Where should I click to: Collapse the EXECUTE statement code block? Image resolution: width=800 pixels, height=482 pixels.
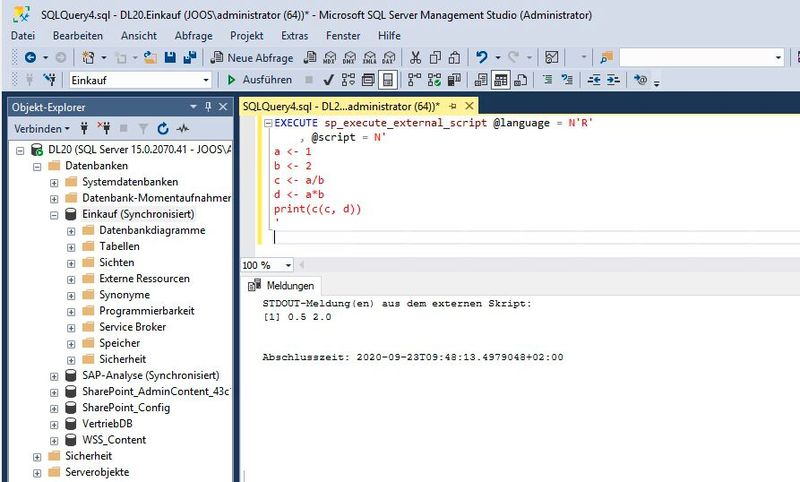pos(268,123)
